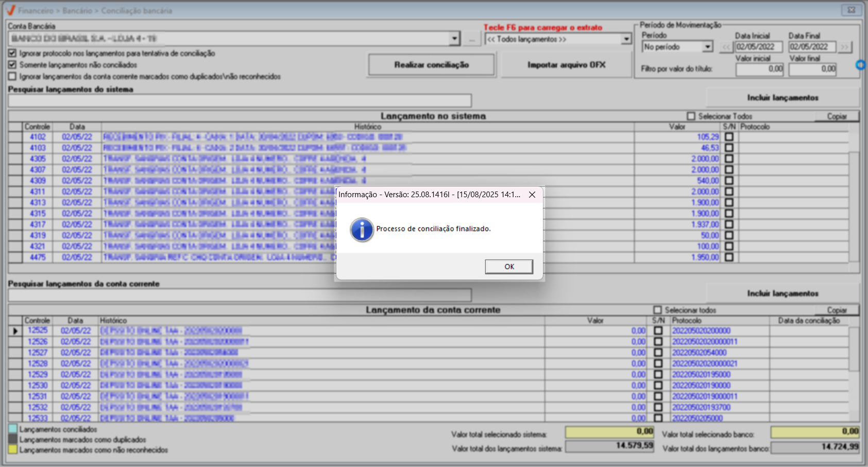This screenshot has height=467, width=868.
Task: Click the blue circle icon at right edge
Action: (x=861, y=65)
